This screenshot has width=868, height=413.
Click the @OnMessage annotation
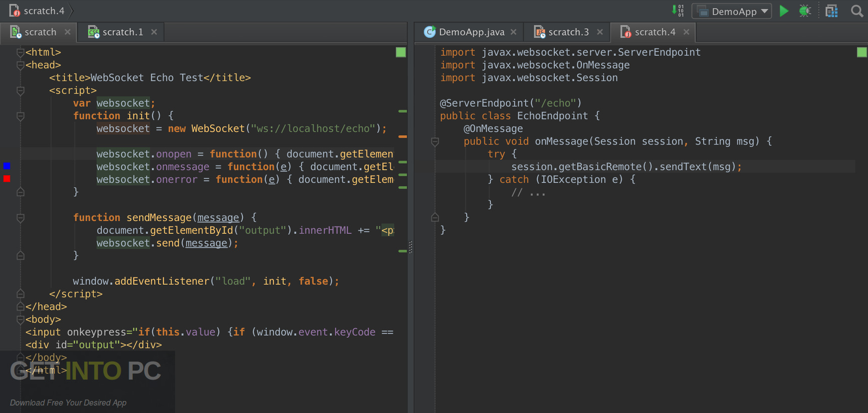(x=493, y=129)
